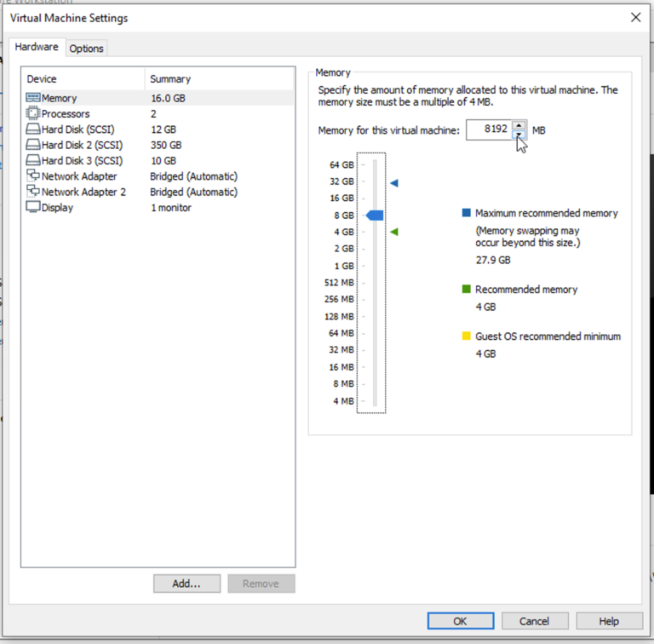This screenshot has width=654, height=644.
Task: Select the Display monitor icon
Action: (33, 207)
